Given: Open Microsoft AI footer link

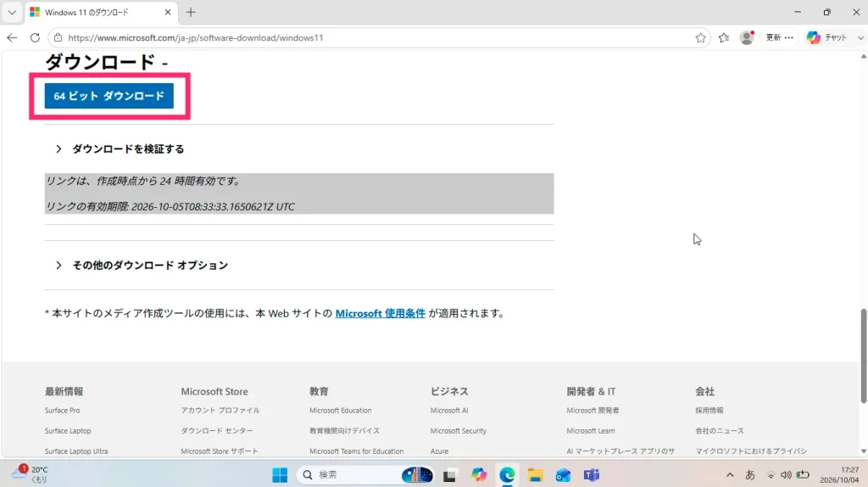Looking at the screenshot, I should click(x=449, y=411).
